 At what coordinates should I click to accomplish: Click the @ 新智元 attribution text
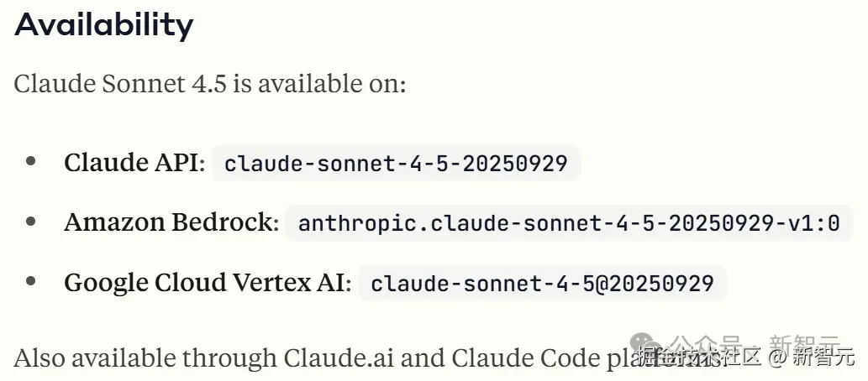(x=812, y=358)
